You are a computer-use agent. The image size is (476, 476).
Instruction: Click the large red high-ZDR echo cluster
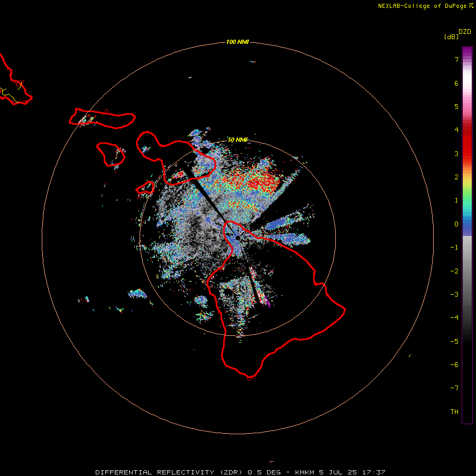point(263,182)
